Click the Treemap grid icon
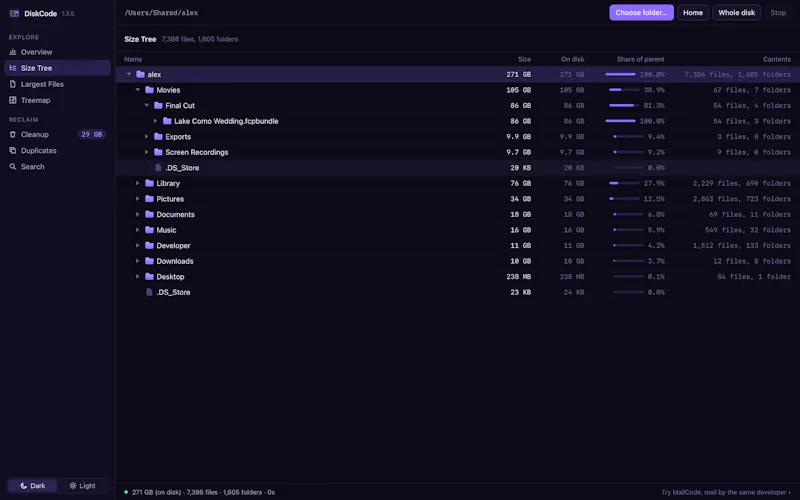 tap(13, 100)
